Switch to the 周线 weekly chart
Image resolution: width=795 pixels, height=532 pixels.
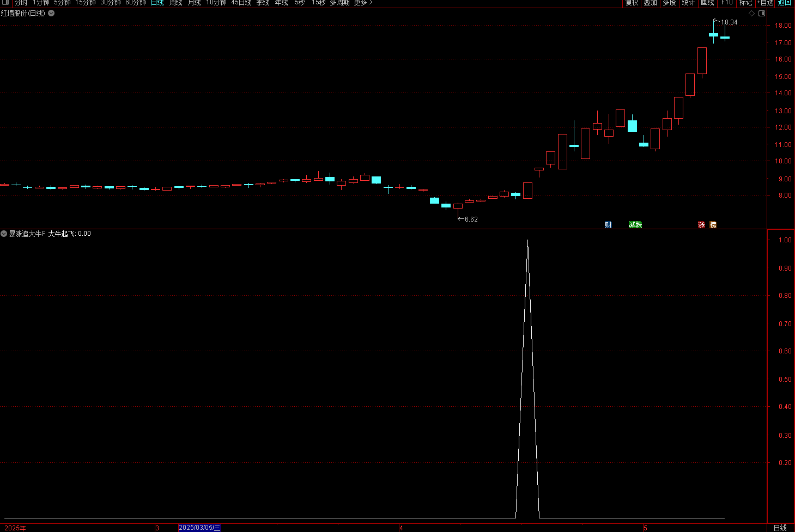[x=176, y=3]
